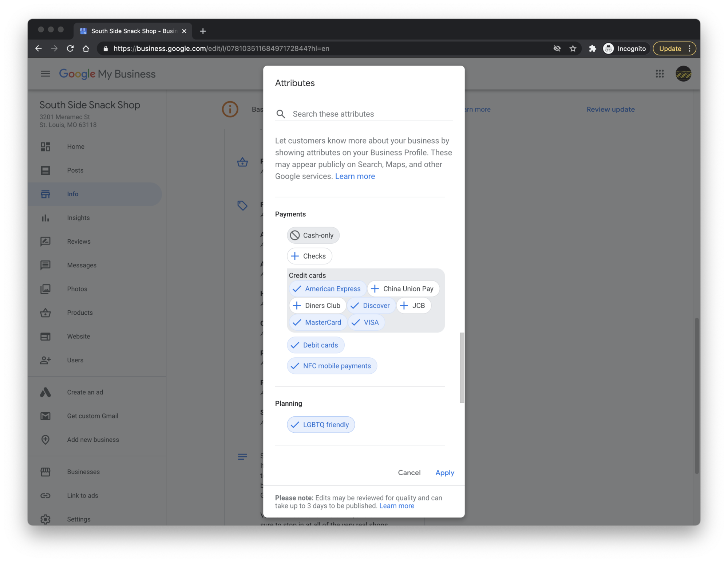Image resolution: width=728 pixels, height=562 pixels.
Task: Click the Link to ads chain icon
Action: [45, 496]
